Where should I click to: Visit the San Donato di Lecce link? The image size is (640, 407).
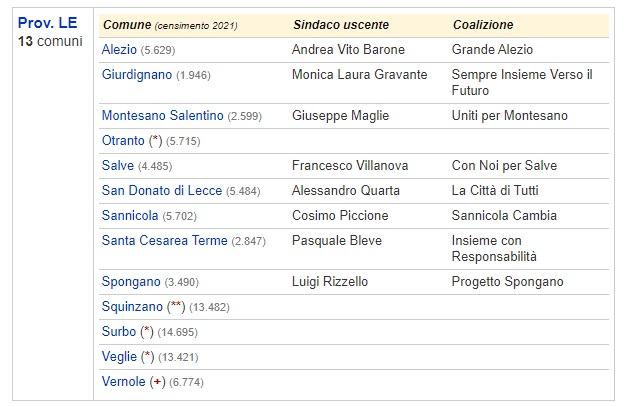(x=162, y=190)
